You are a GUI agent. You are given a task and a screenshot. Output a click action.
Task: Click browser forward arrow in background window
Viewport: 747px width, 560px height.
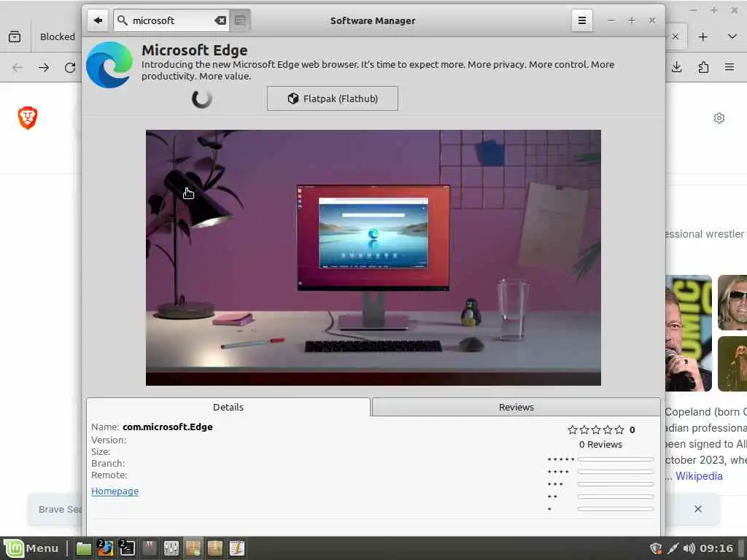pyautogui.click(x=44, y=68)
